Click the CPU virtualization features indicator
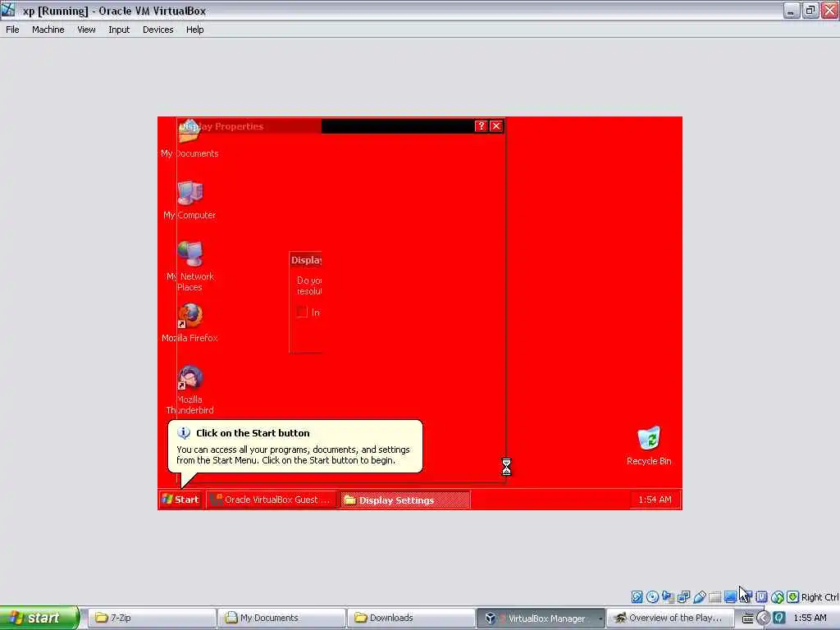The width and height of the screenshot is (840, 630). [x=762, y=597]
